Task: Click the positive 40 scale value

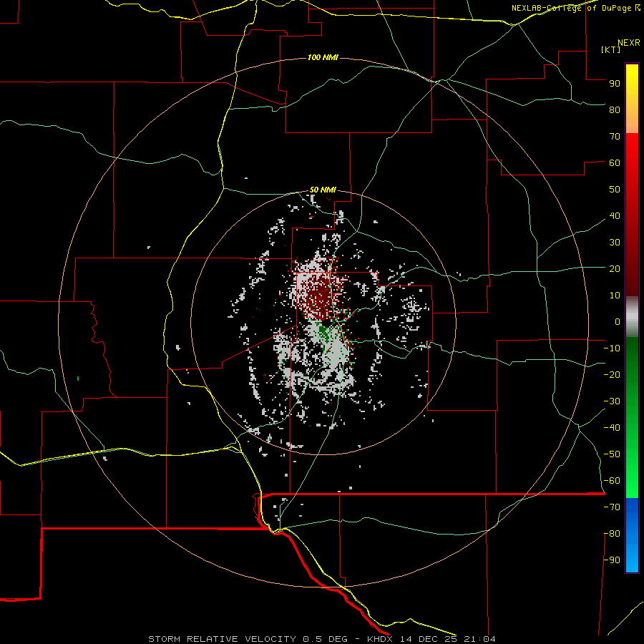Action: point(615,215)
